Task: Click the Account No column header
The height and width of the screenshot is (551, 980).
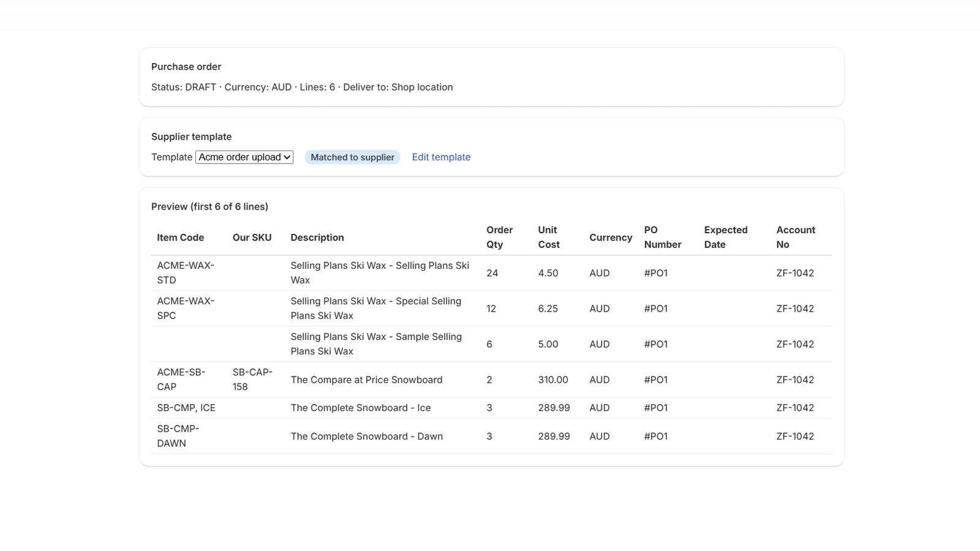Action: [796, 237]
